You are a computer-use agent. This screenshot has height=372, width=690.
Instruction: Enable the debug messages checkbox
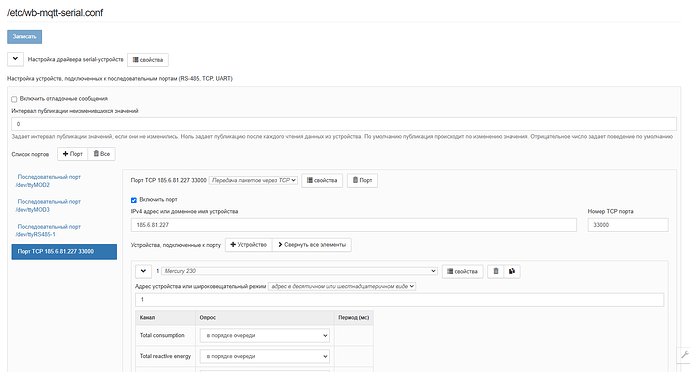(x=15, y=99)
